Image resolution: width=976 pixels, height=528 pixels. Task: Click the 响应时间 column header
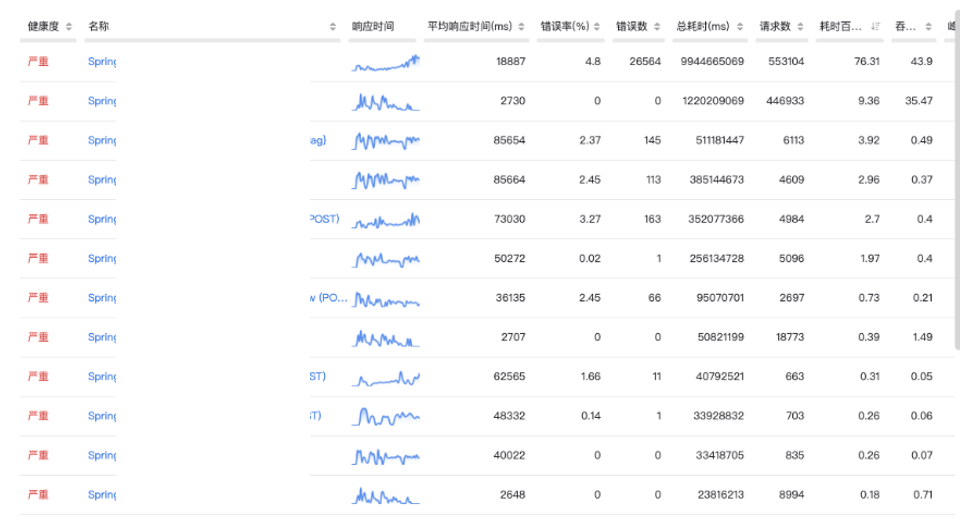[373, 27]
